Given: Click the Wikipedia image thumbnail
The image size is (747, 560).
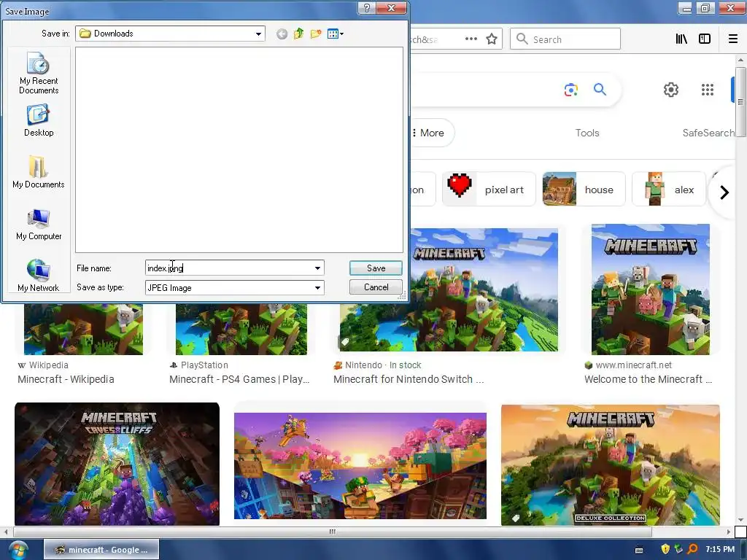Looking at the screenshot, I should pyautogui.click(x=83, y=329).
